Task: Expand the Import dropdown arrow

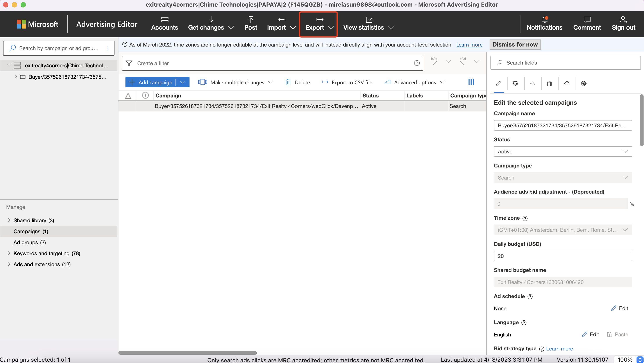Action: [x=293, y=27]
